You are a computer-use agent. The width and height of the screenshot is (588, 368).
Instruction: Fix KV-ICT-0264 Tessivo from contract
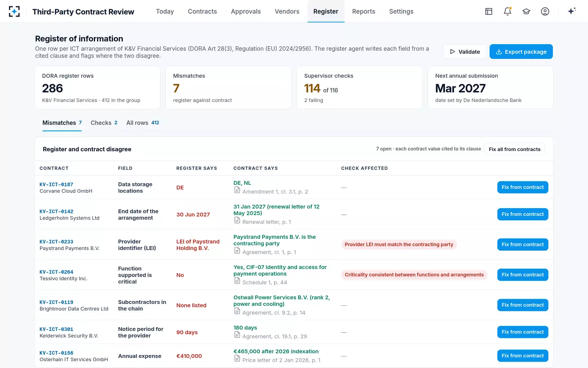coord(523,275)
